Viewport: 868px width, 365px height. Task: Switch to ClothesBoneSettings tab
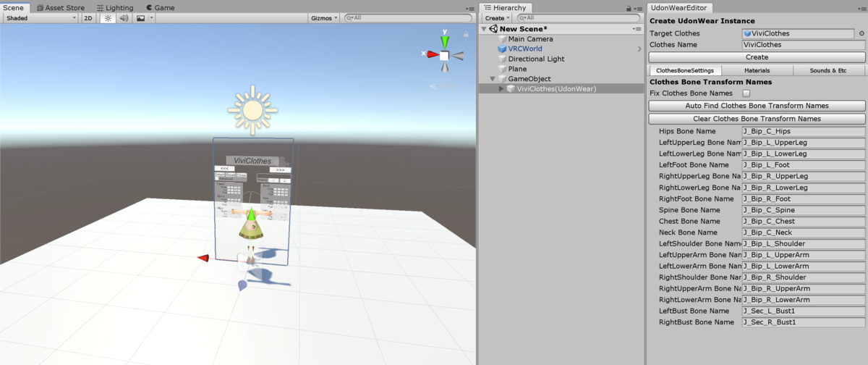[684, 70]
